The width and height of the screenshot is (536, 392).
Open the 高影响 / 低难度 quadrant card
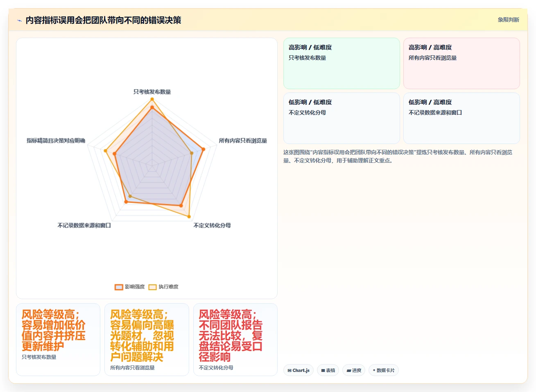coord(342,63)
